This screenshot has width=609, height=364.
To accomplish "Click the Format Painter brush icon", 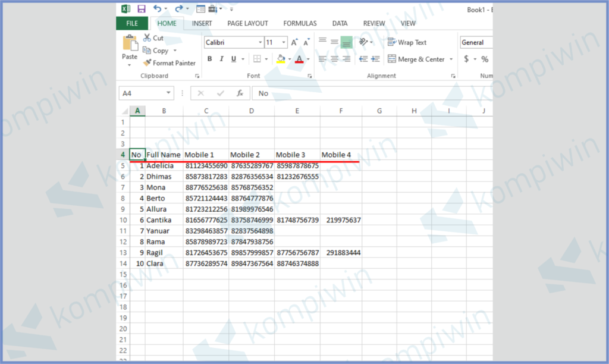I will click(x=147, y=63).
